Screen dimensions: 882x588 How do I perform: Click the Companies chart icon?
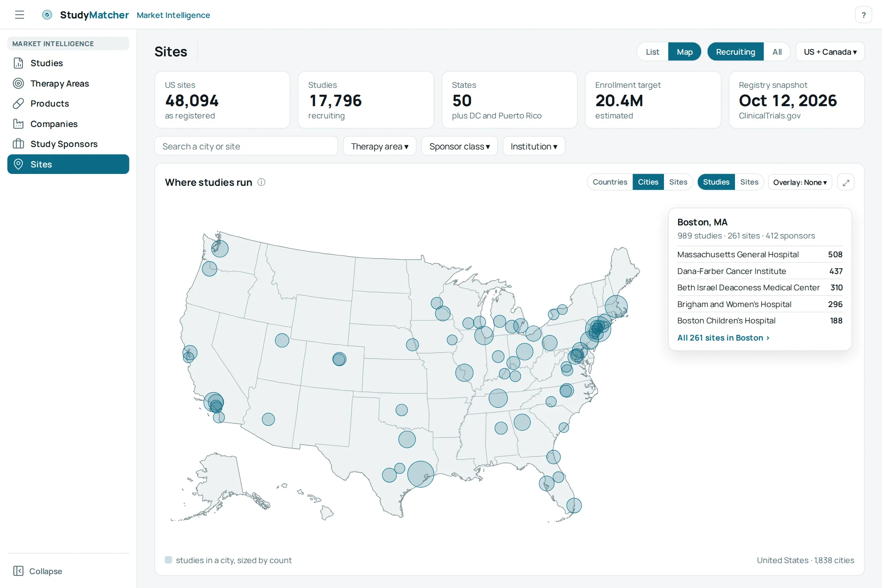pos(18,124)
